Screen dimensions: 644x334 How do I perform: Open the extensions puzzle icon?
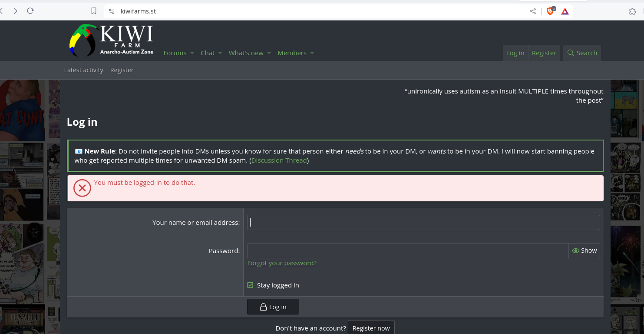click(x=633, y=11)
